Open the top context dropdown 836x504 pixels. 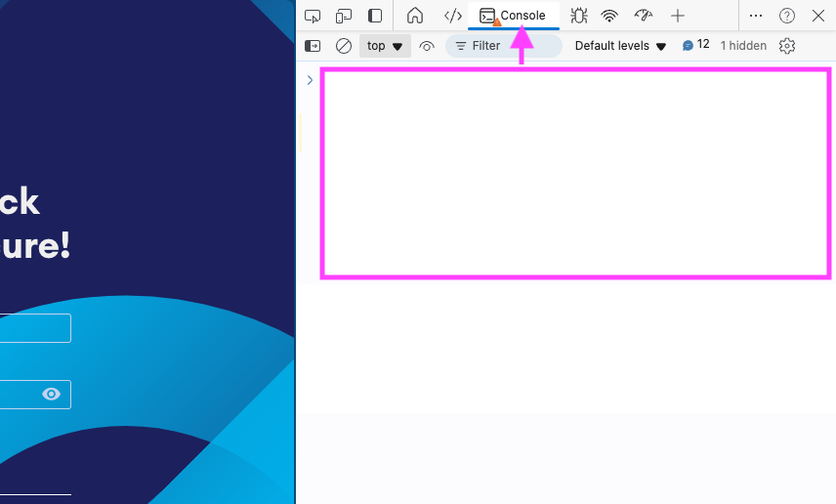coord(385,46)
